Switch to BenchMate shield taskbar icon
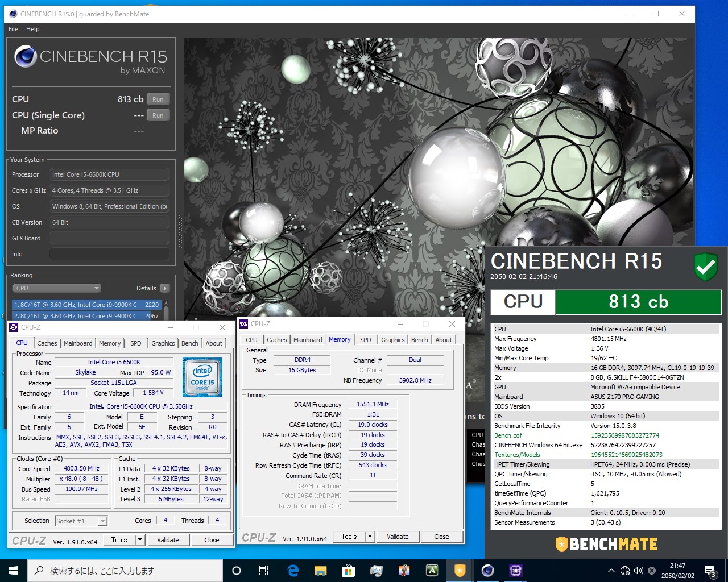This screenshot has width=728, height=582. click(460, 571)
